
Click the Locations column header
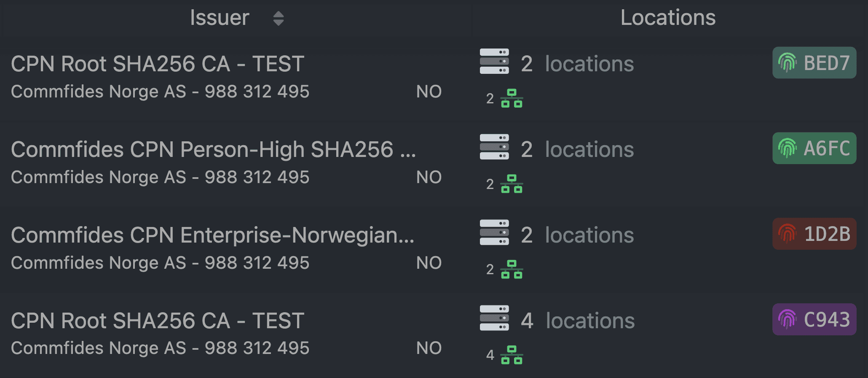pos(668,18)
